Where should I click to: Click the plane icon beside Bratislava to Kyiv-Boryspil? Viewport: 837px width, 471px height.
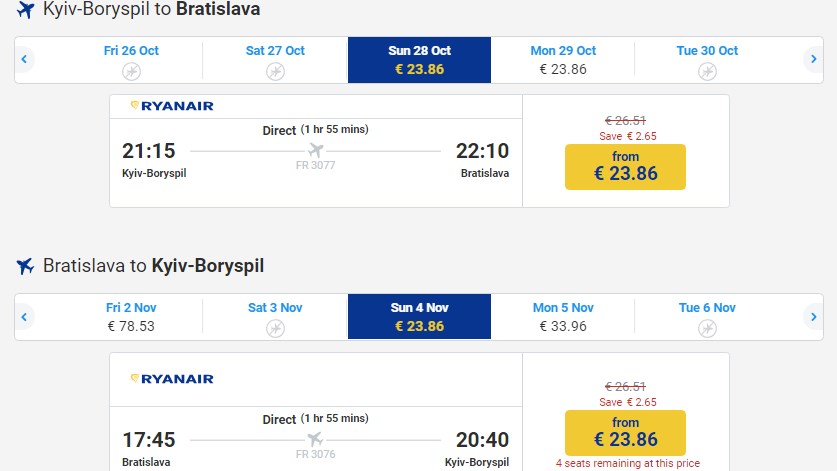[x=25, y=266]
